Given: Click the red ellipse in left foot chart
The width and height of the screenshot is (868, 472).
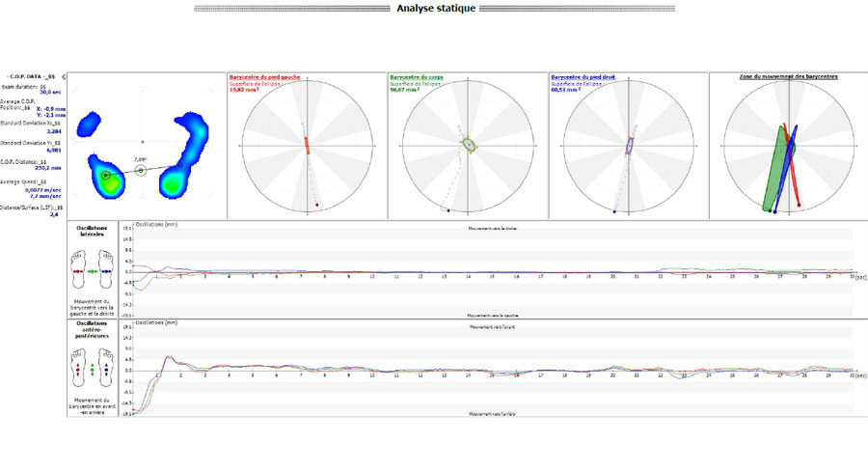Looking at the screenshot, I should tap(307, 146).
